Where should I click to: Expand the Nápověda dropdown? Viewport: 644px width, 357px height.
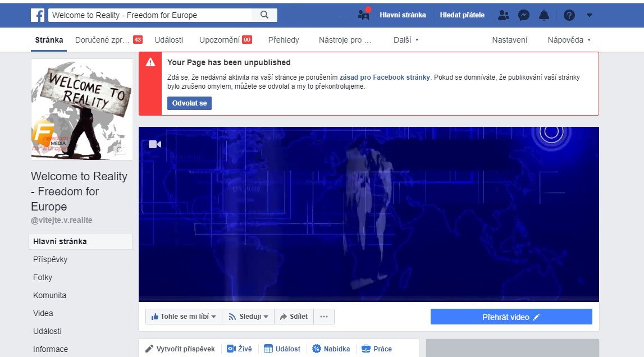click(x=569, y=40)
